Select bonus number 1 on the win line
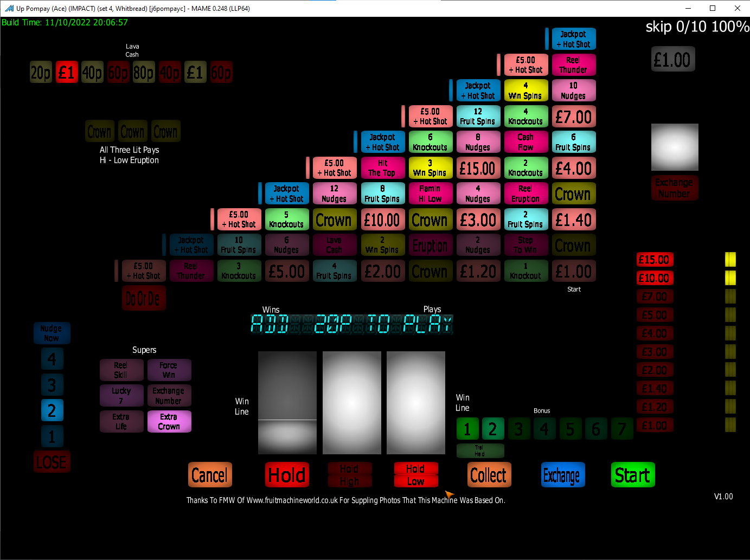Image resolution: width=750 pixels, height=560 pixels. pos(467,429)
